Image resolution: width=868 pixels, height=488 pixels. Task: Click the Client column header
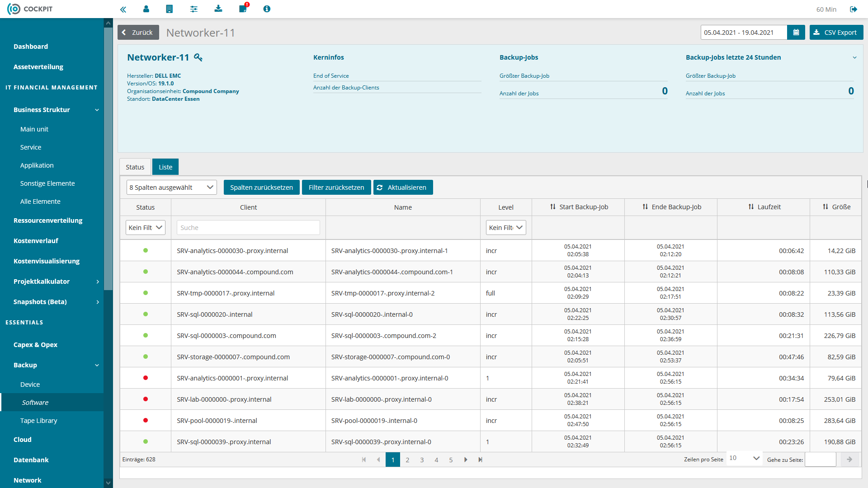248,207
